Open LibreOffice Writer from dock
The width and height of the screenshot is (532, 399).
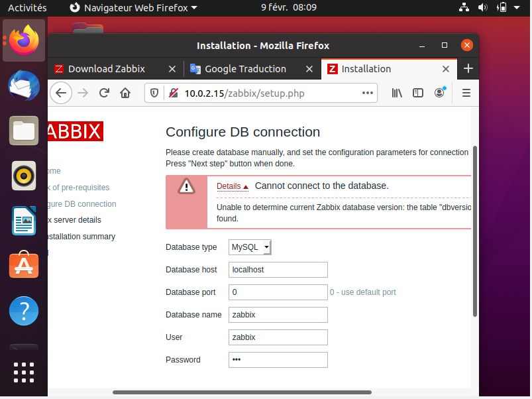(24, 221)
